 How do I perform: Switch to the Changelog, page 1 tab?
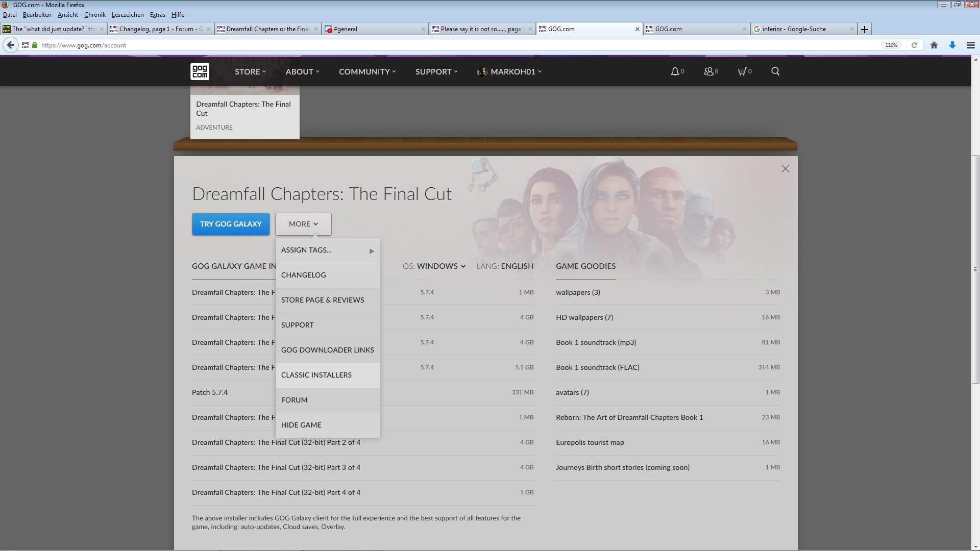tap(160, 29)
